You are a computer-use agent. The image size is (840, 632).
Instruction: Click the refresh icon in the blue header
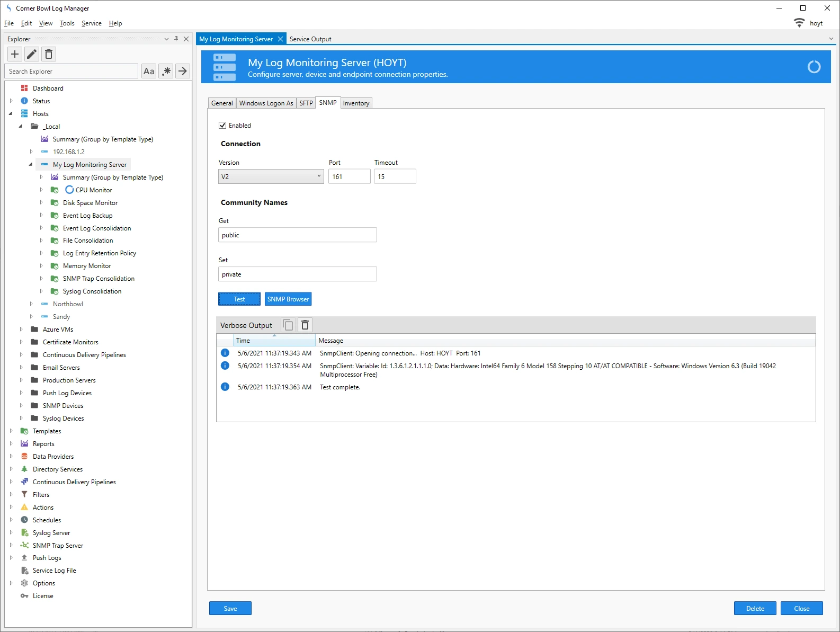[x=814, y=67]
